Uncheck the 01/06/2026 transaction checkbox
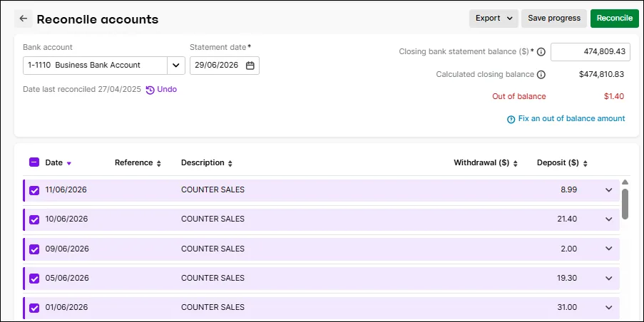The image size is (644, 322). click(34, 308)
